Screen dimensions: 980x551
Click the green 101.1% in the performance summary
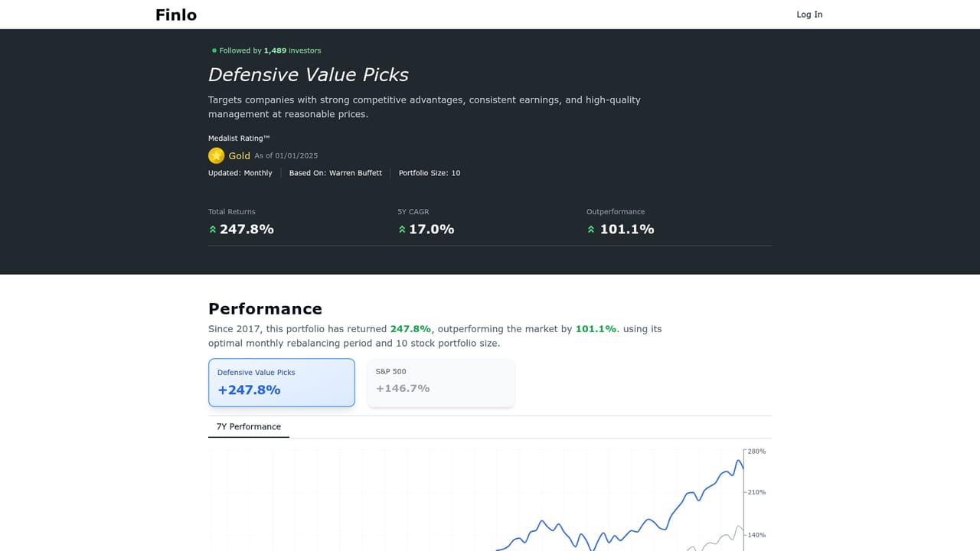596,329
